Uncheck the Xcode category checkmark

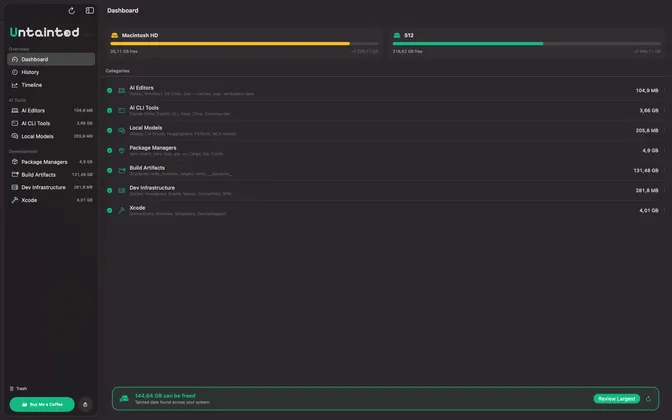point(109,210)
